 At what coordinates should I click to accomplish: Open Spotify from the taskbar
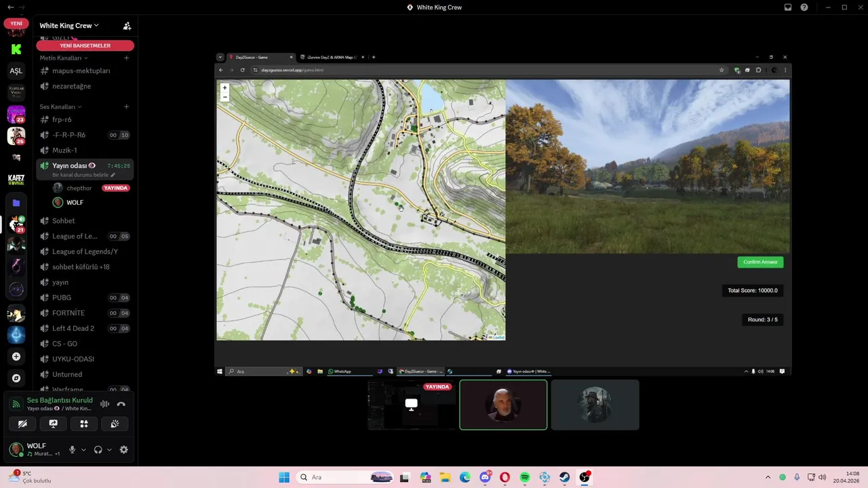[x=525, y=477]
